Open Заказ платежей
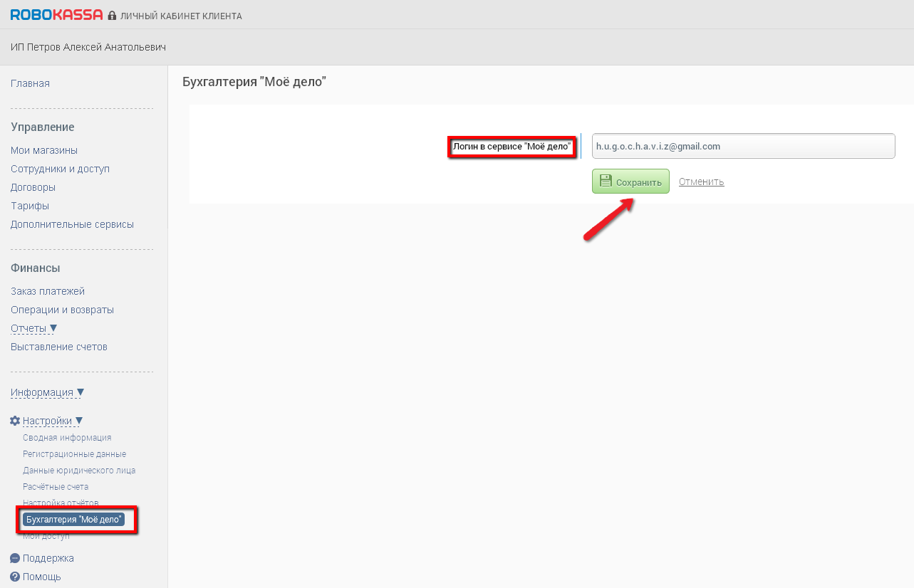914x588 pixels. (48, 291)
